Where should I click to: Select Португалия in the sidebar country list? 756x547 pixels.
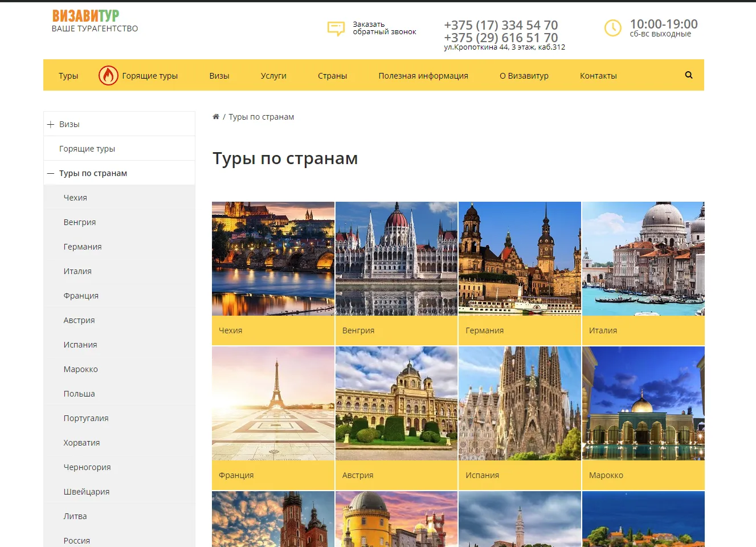pyautogui.click(x=86, y=418)
